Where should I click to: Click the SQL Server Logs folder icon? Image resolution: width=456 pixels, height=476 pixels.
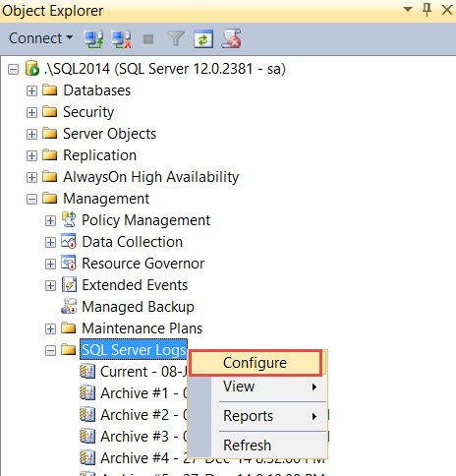pyautogui.click(x=69, y=349)
